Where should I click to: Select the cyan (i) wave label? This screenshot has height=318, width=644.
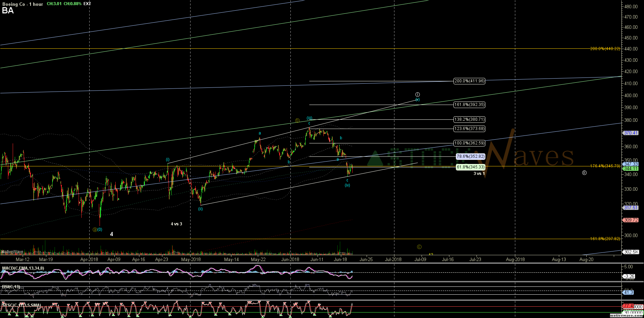click(168, 160)
